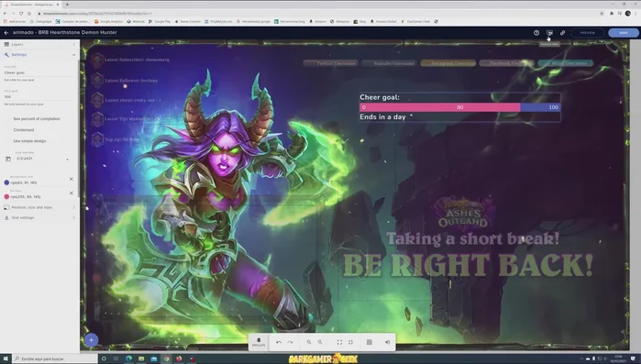
Task: Toggle overlay sound with speaker icon
Action: 388,342
